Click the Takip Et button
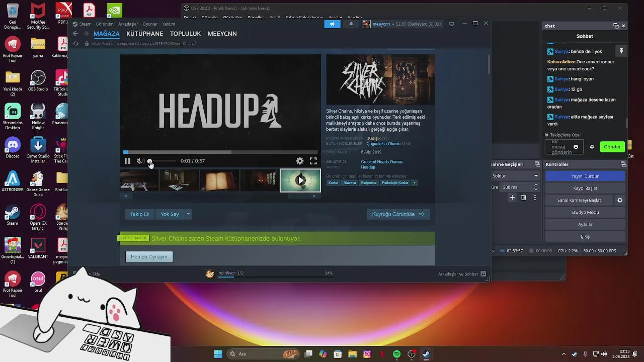Viewport: 644px width, 362px height. click(139, 214)
